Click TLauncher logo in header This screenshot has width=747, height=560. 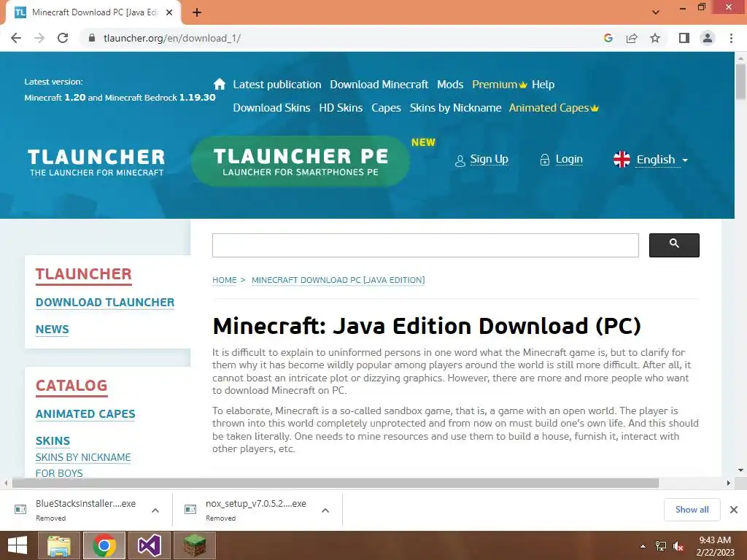click(x=96, y=162)
